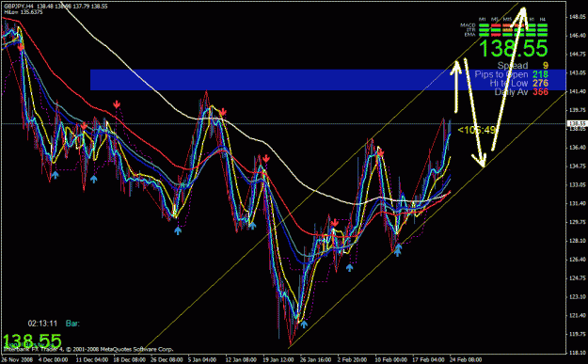Click the large green 138.55 price at bottom-left
Screen dimensions: 588x364
coord(31,341)
